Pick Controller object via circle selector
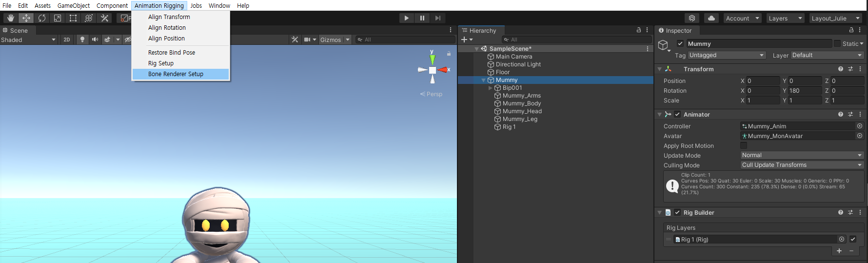The width and height of the screenshot is (868, 263). tap(860, 126)
